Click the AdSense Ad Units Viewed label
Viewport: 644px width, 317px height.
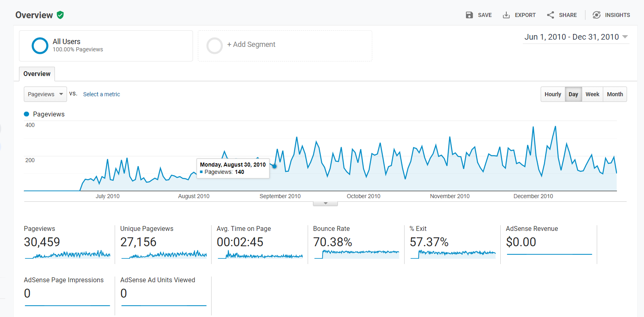(x=157, y=280)
